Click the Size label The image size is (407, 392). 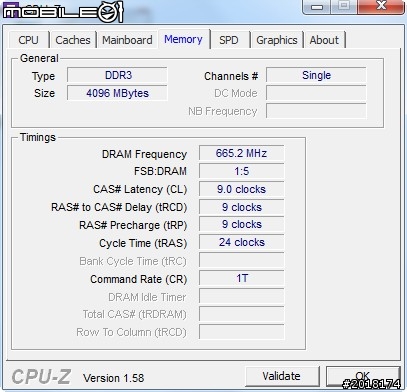click(x=44, y=93)
